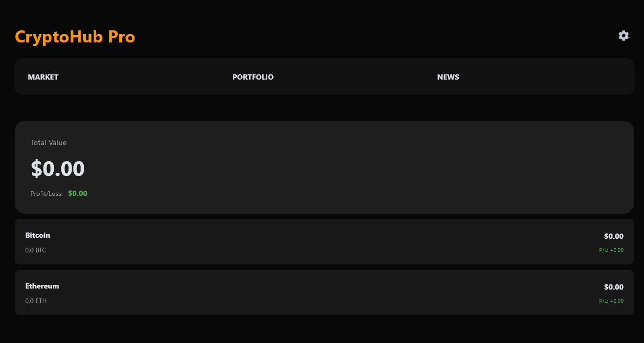Select the PORTFOLIO tab
Viewport: 644px width, 343px height.
click(253, 77)
